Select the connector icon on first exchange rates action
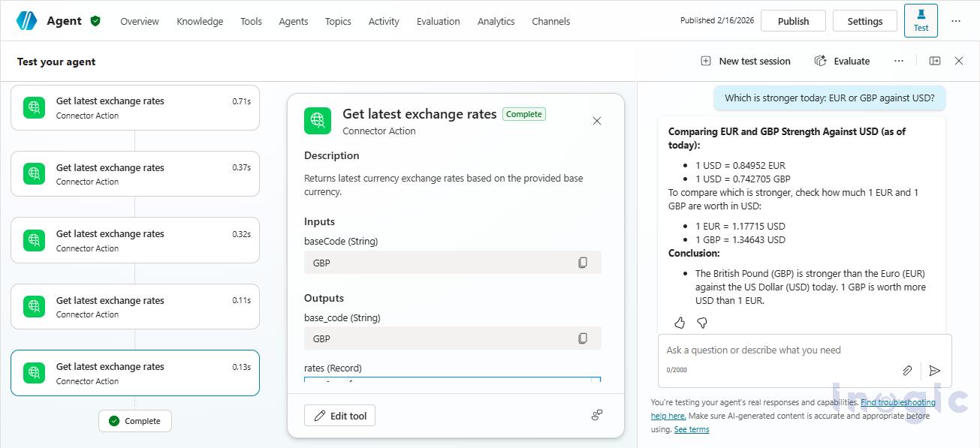The width and height of the screenshot is (980, 448). 33,107
